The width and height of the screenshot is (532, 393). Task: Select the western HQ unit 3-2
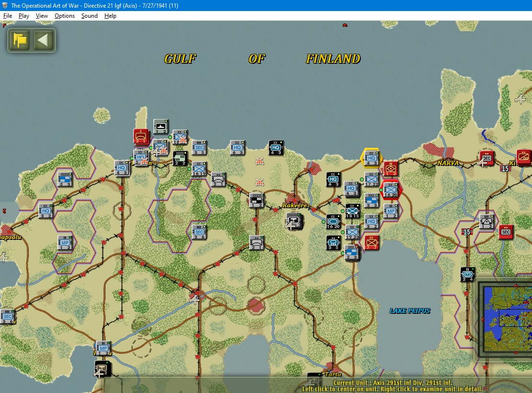tap(46, 211)
